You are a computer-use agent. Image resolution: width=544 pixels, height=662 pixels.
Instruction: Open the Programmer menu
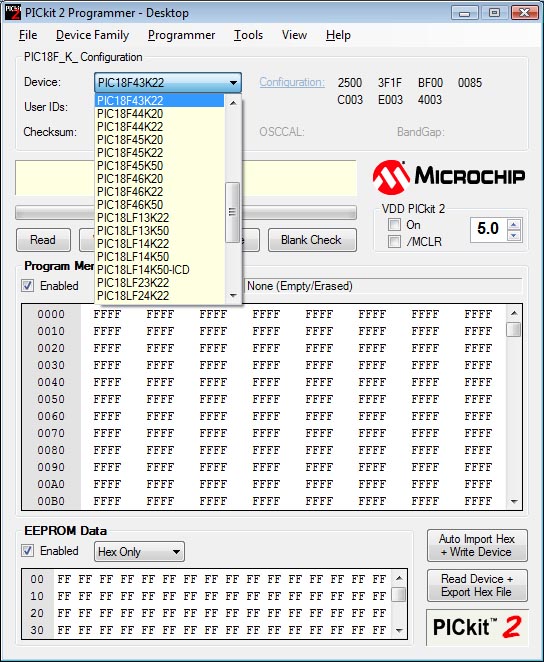pos(181,35)
